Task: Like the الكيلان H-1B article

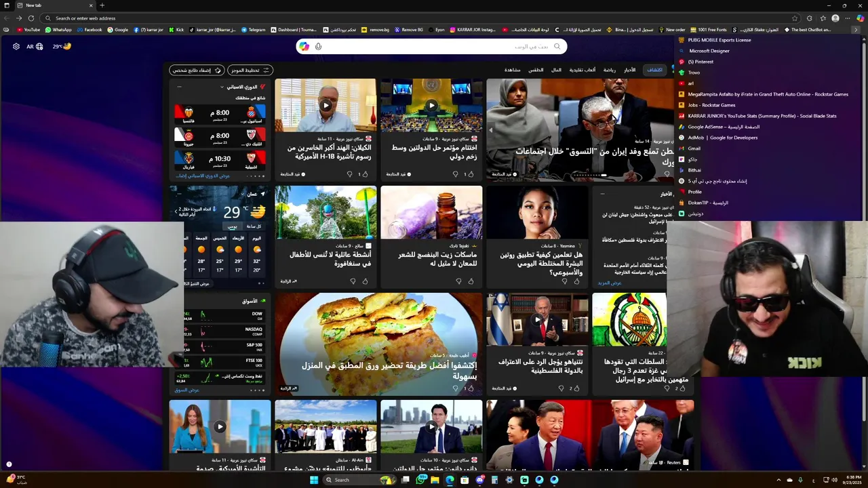Action: click(365, 174)
